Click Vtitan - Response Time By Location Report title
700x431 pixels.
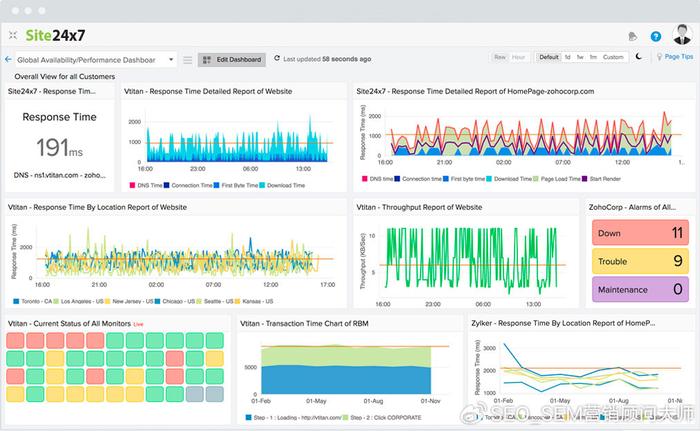(x=97, y=207)
